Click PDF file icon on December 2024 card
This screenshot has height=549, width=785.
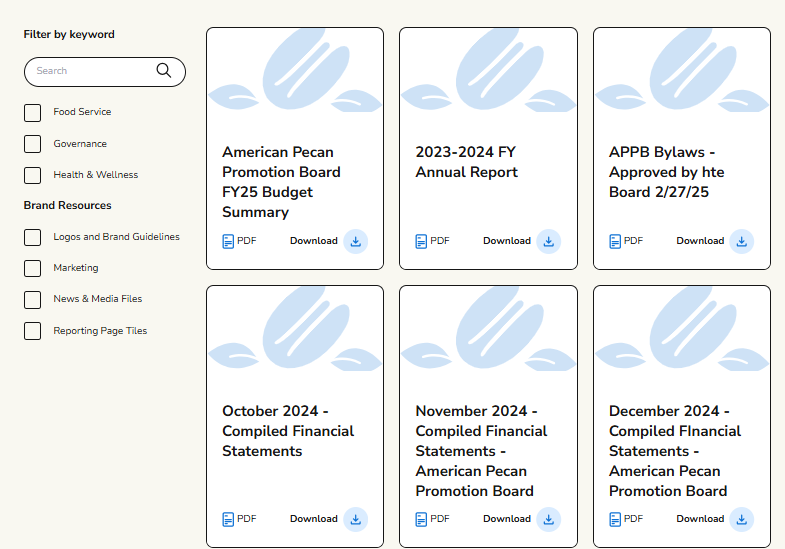point(615,519)
